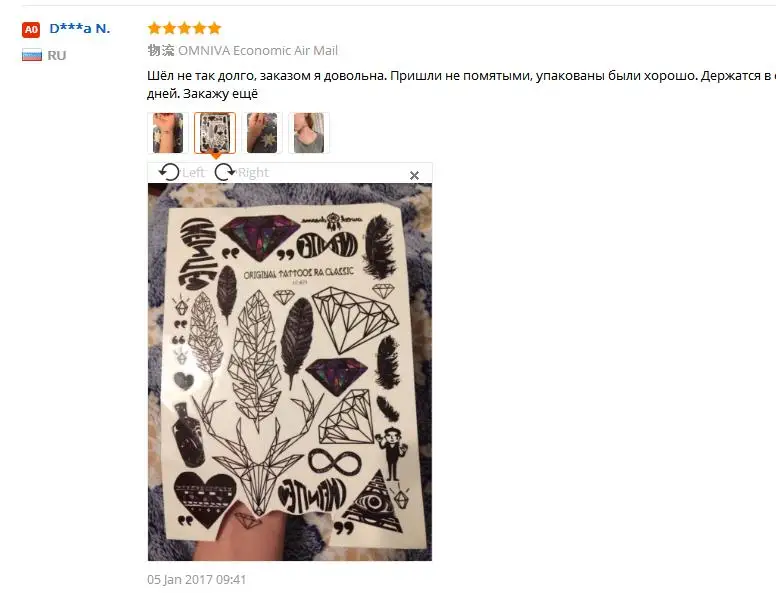Click the first orange rating star
This screenshot has width=776, height=593.
[x=154, y=28]
